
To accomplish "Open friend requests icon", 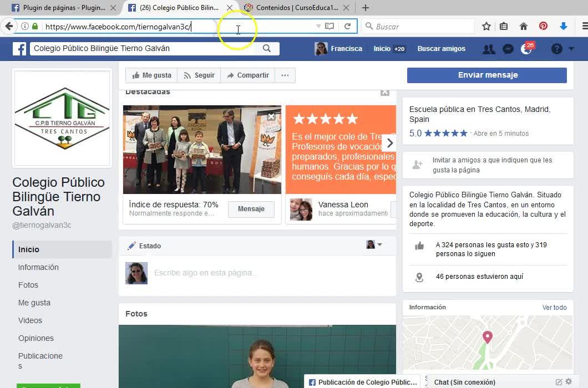I will (x=489, y=49).
